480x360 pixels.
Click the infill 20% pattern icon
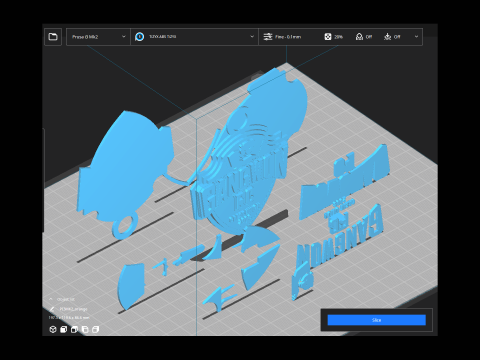pos(328,37)
